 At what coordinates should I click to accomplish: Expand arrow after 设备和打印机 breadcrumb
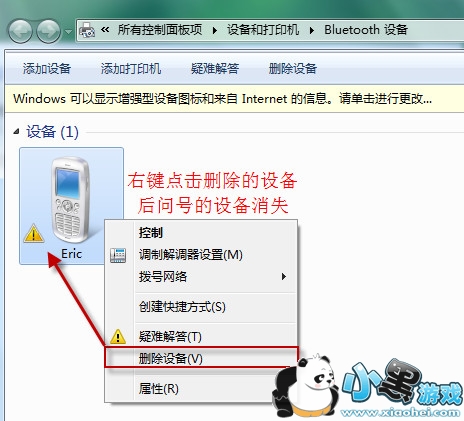tap(312, 30)
